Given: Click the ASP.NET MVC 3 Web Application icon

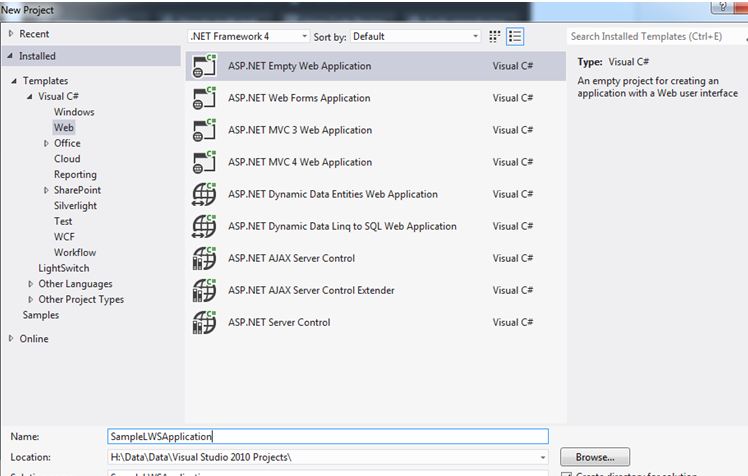Looking at the screenshot, I should point(204,130).
